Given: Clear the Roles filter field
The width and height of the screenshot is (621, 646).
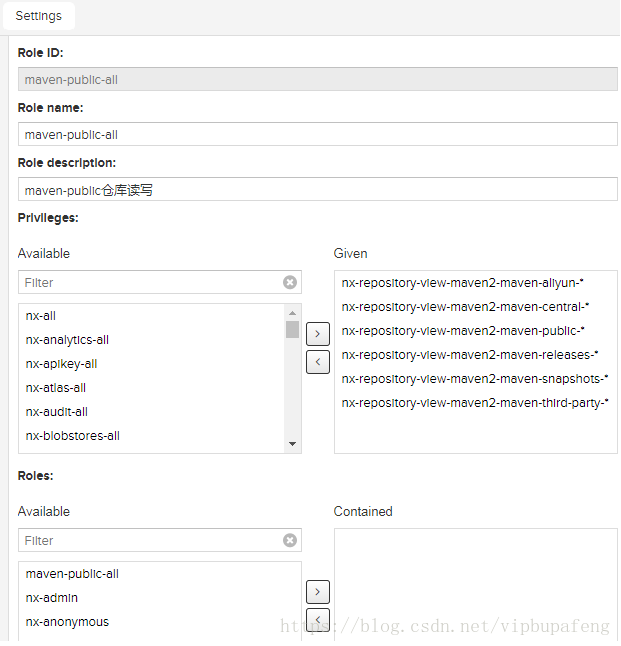Looking at the screenshot, I should coord(290,540).
